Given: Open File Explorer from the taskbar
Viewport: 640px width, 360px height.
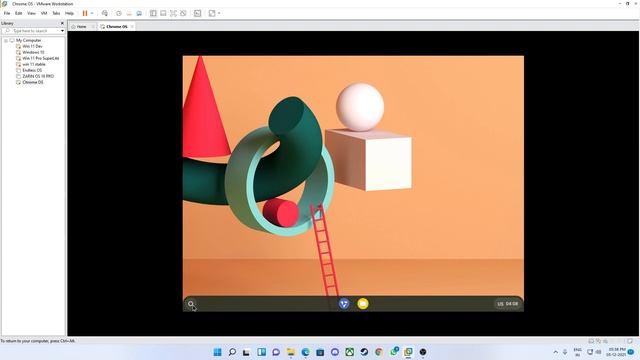Looking at the screenshot, I should (x=291, y=352).
